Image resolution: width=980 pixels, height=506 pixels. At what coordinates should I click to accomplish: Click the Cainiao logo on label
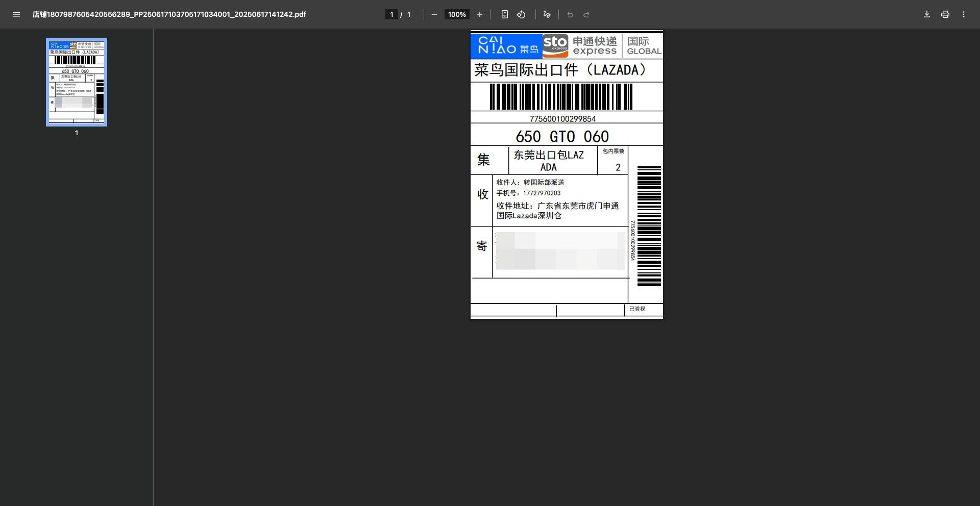tap(507, 45)
